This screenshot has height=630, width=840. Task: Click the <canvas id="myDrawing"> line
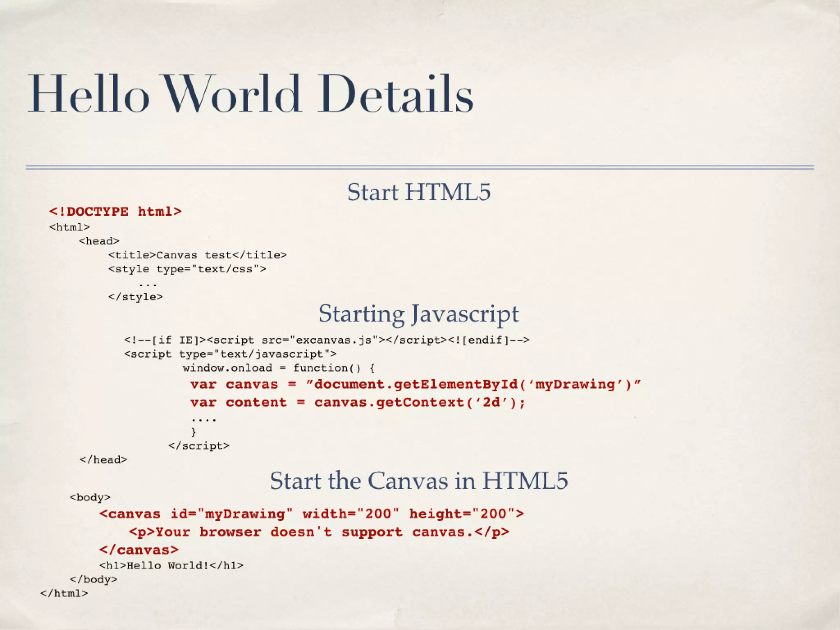tap(312, 514)
